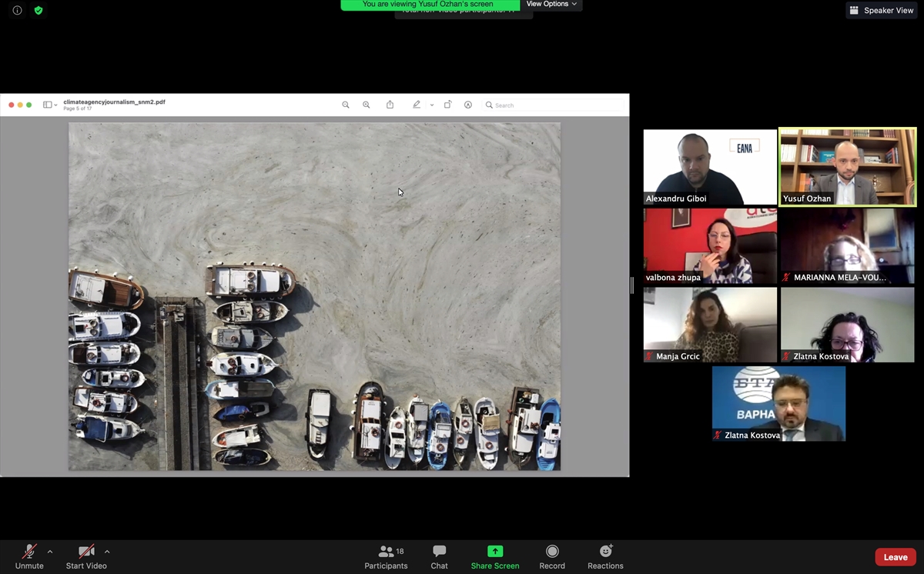Click zoom in magnifier in PDF toolbar
The height and width of the screenshot is (574, 924).
point(367,105)
